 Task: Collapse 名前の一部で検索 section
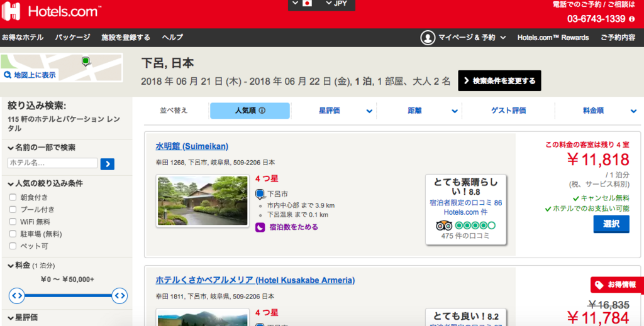(41, 148)
